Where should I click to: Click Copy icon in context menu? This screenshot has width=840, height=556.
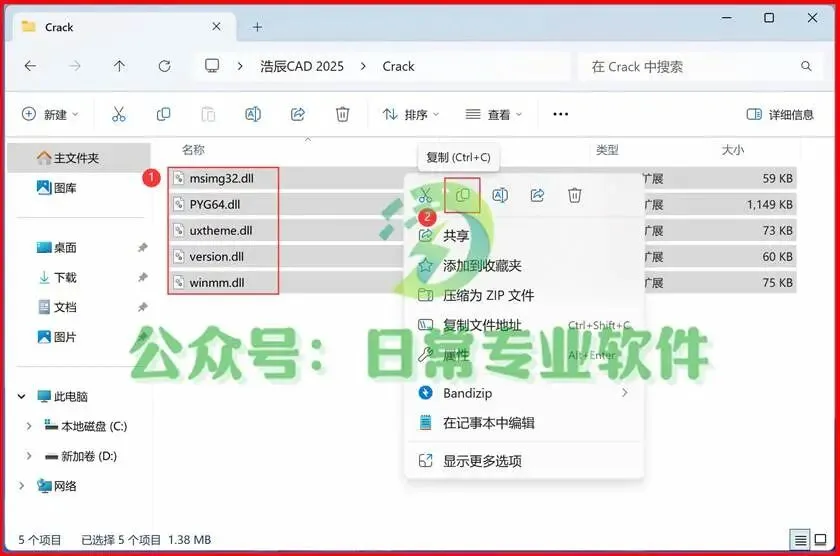coord(462,196)
